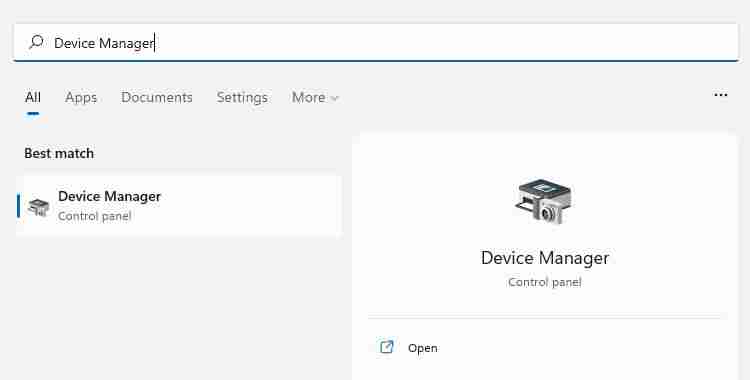Screen dimensions: 750x380
Task: Switch to the Settings tab
Action: [x=242, y=98]
